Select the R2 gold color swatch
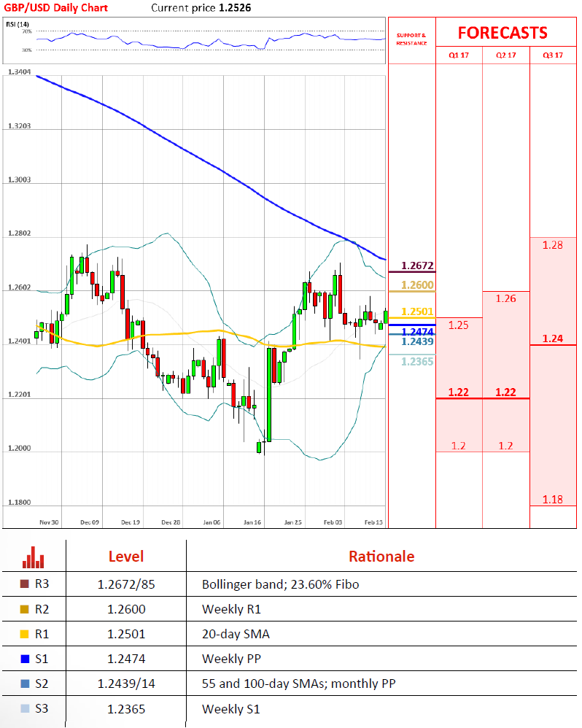The image size is (582, 728). (x=25, y=609)
